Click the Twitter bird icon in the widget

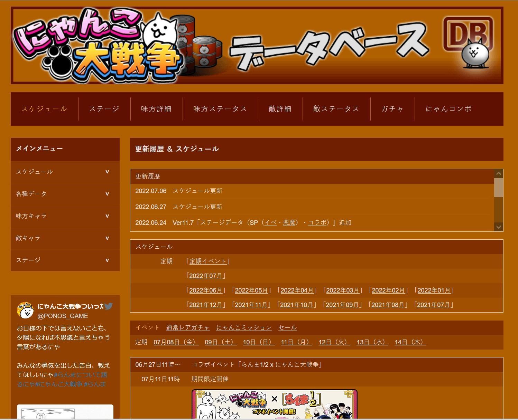(109, 306)
